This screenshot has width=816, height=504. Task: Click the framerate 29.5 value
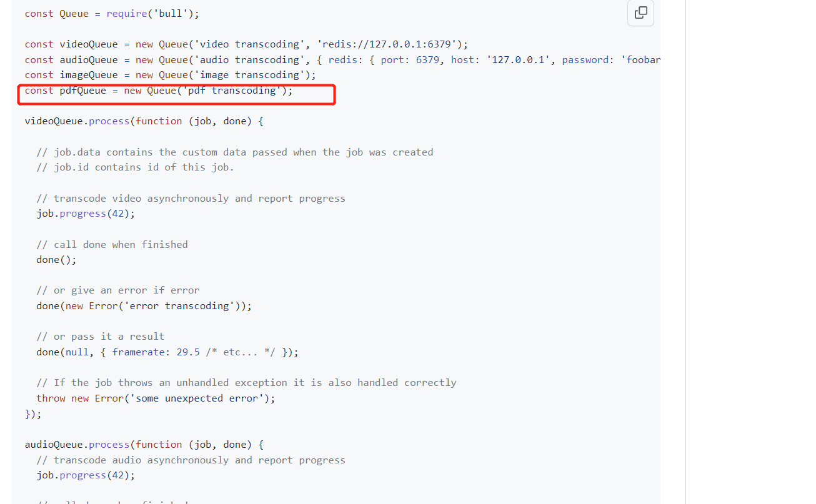[188, 352]
